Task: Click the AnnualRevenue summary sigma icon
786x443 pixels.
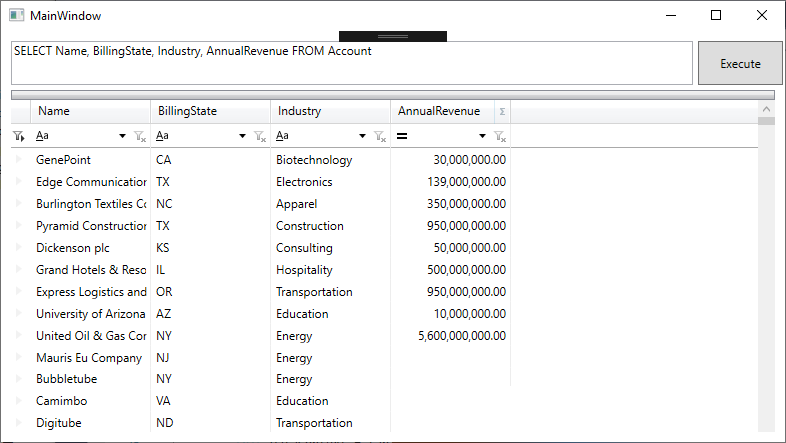Action: point(502,112)
